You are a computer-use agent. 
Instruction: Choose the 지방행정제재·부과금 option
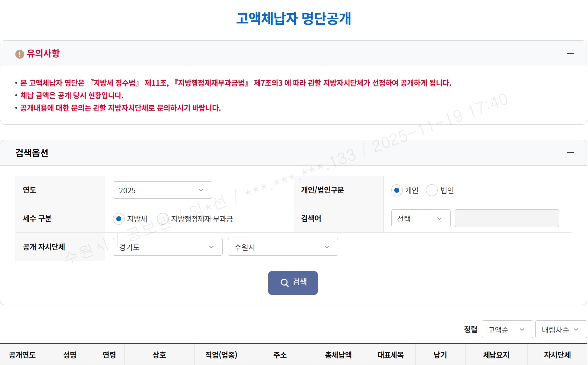163,218
